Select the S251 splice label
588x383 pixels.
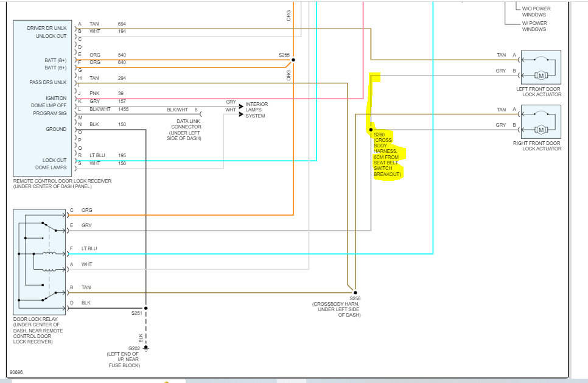pyautogui.click(x=136, y=313)
